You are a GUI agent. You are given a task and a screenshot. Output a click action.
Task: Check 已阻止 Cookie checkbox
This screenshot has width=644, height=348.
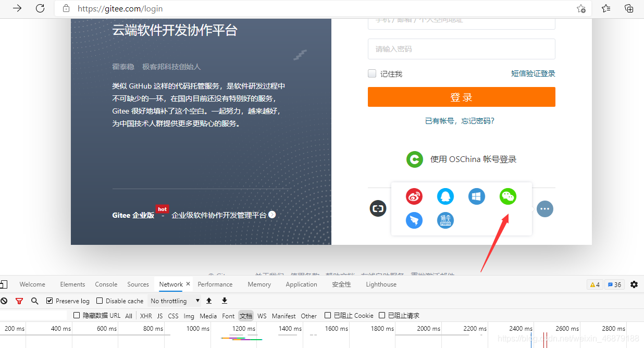click(x=328, y=315)
